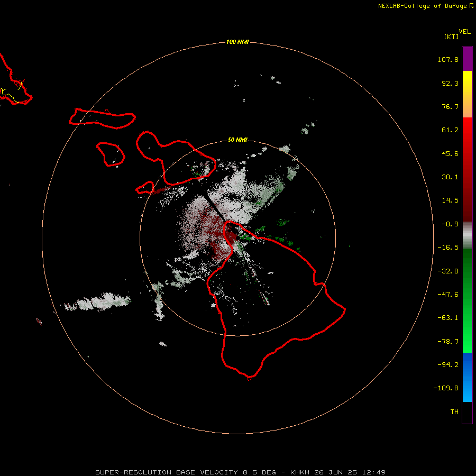This screenshot has width=476, height=476.
Task: Click the 92.3 velocity scale value
Action: pyautogui.click(x=450, y=83)
